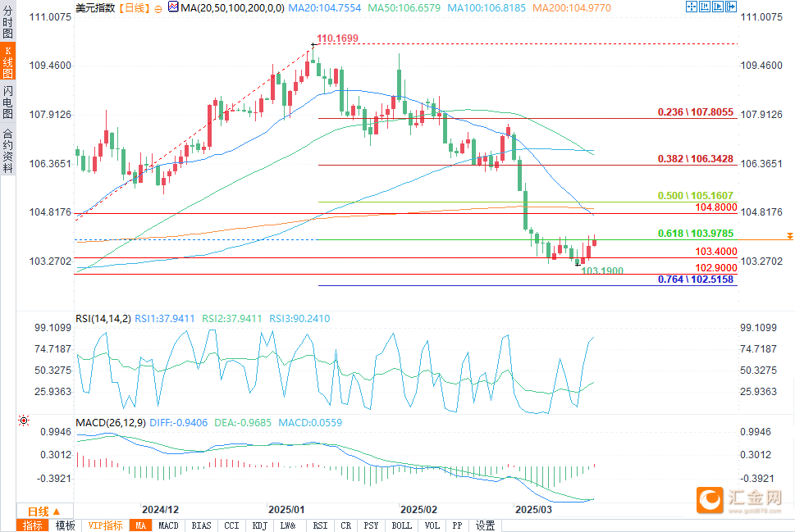
Task: Click the scroll-chart-forward axis icon
Action: (718, 7)
